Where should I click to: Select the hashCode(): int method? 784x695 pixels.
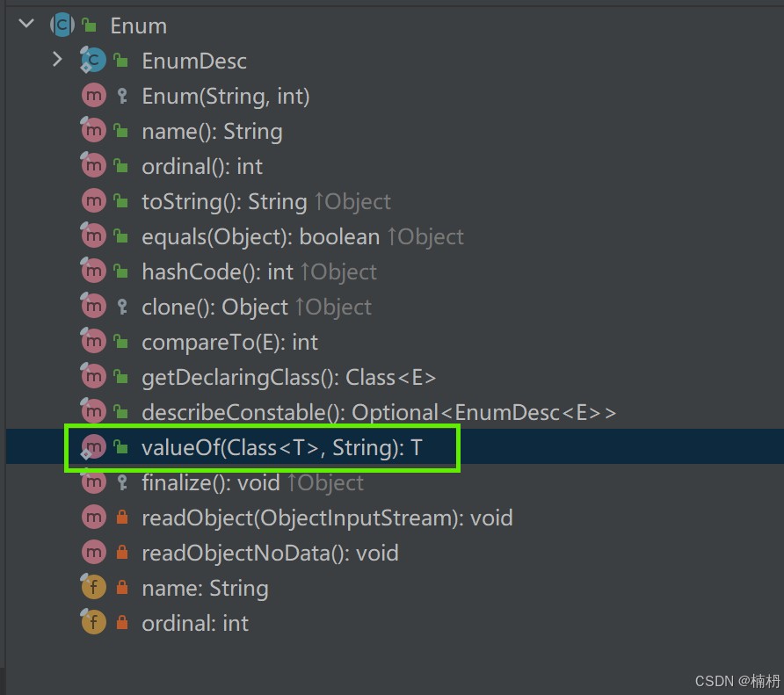coord(217,271)
